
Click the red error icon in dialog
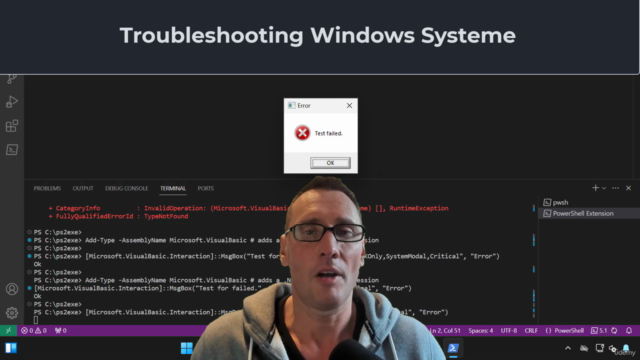[302, 133]
